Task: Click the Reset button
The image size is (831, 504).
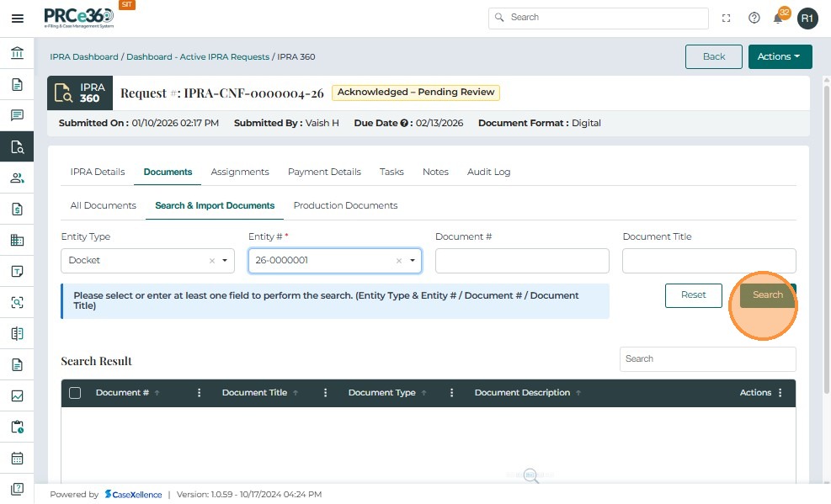Action: [x=693, y=294]
